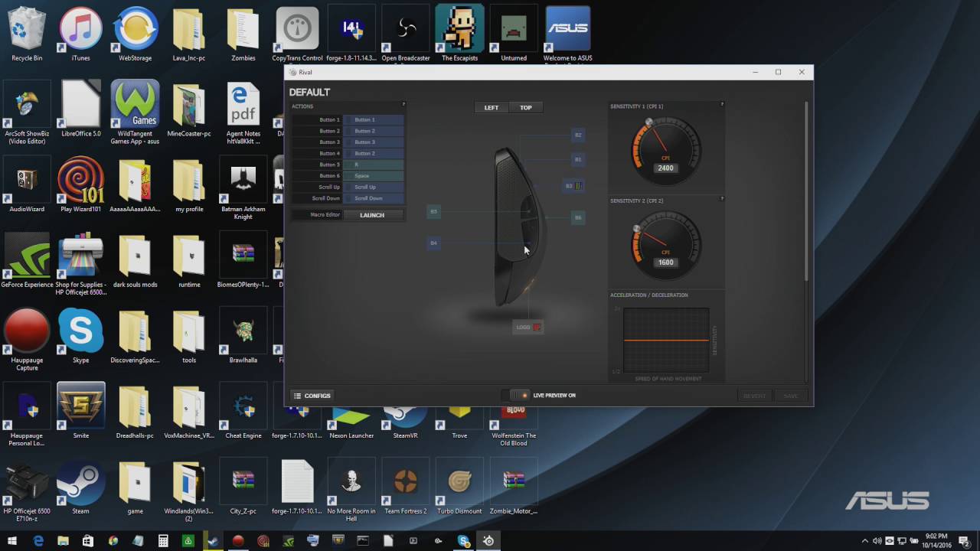Launch the Macro Editor

[x=372, y=215]
